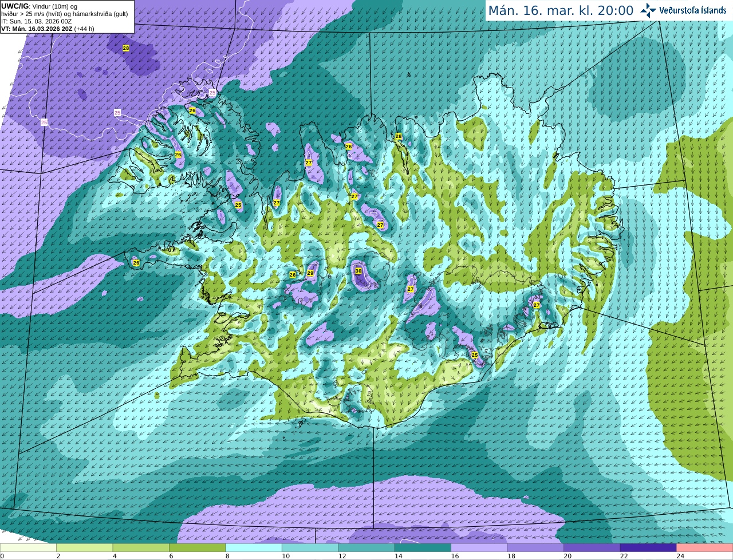The height and width of the screenshot is (560, 733).
Task: Pick the light lavender 16–18 m/s legend swatch
Action: [479, 547]
